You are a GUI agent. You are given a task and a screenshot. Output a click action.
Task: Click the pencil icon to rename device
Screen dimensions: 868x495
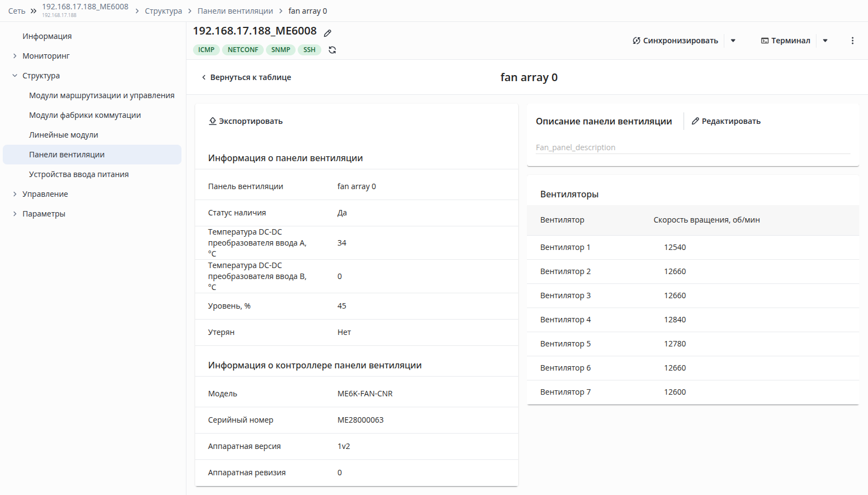pyautogui.click(x=327, y=33)
